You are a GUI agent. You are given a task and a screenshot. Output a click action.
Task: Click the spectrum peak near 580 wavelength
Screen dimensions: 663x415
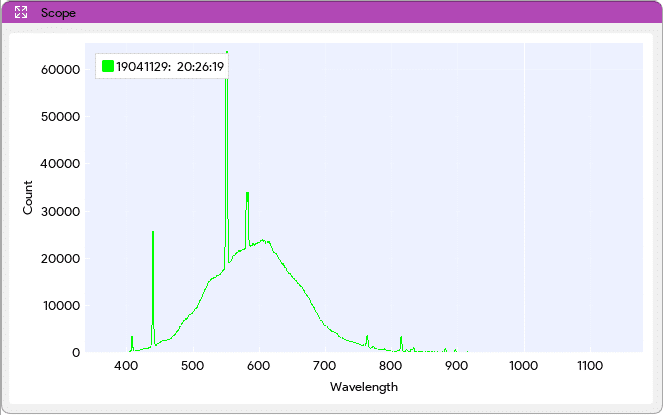(247, 194)
